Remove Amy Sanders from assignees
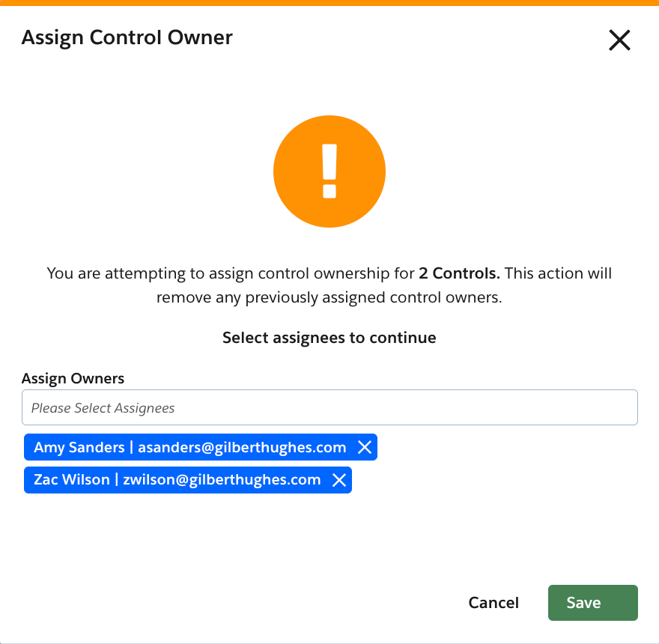Image resolution: width=659 pixels, height=644 pixels. click(x=365, y=447)
